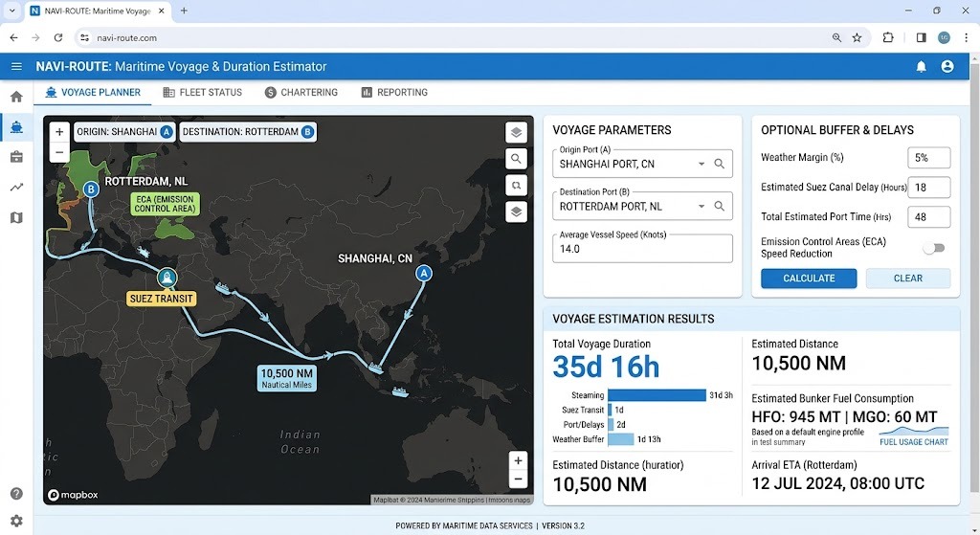
Task: Select the NAVI-ROUTE browser tab
Action: tap(97, 11)
